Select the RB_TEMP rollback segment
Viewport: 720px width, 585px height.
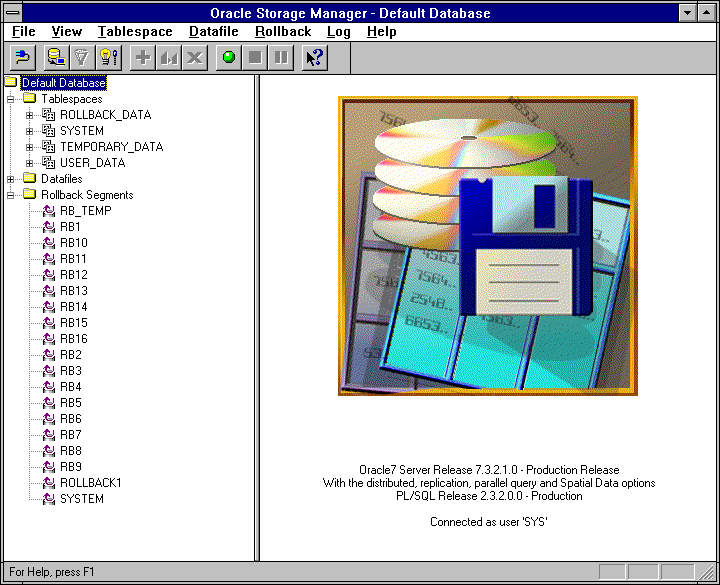click(85, 211)
